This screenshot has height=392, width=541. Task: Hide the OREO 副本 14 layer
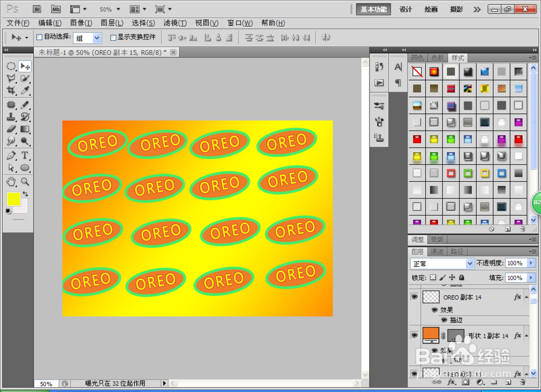pyautogui.click(x=414, y=297)
